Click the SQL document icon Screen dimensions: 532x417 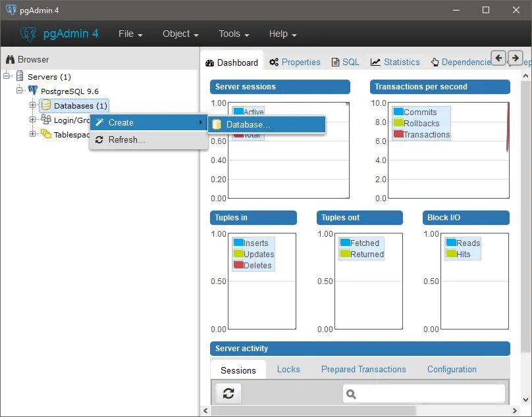click(335, 62)
